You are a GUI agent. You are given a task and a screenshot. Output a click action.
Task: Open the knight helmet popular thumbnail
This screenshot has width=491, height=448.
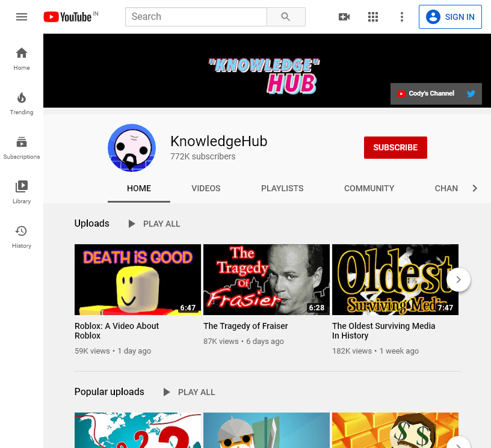click(267, 430)
